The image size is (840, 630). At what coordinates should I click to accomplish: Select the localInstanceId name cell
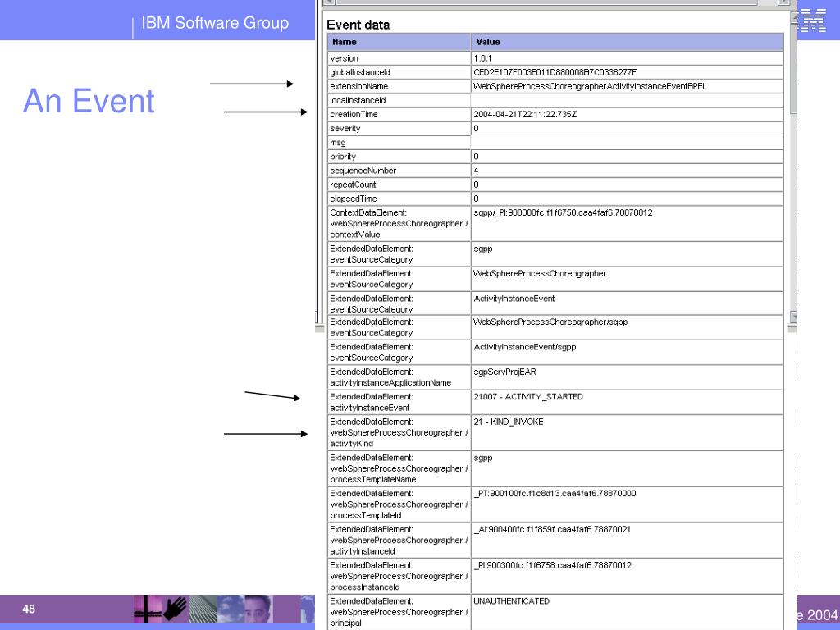pyautogui.click(x=399, y=100)
